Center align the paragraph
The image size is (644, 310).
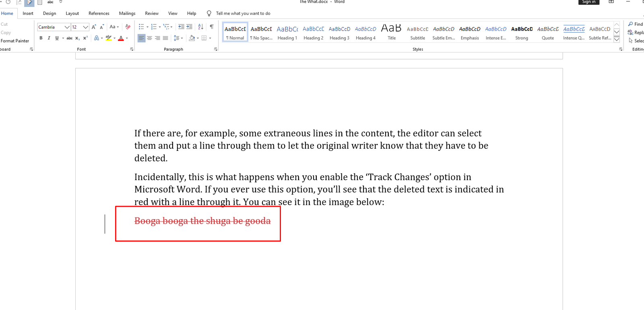149,38
